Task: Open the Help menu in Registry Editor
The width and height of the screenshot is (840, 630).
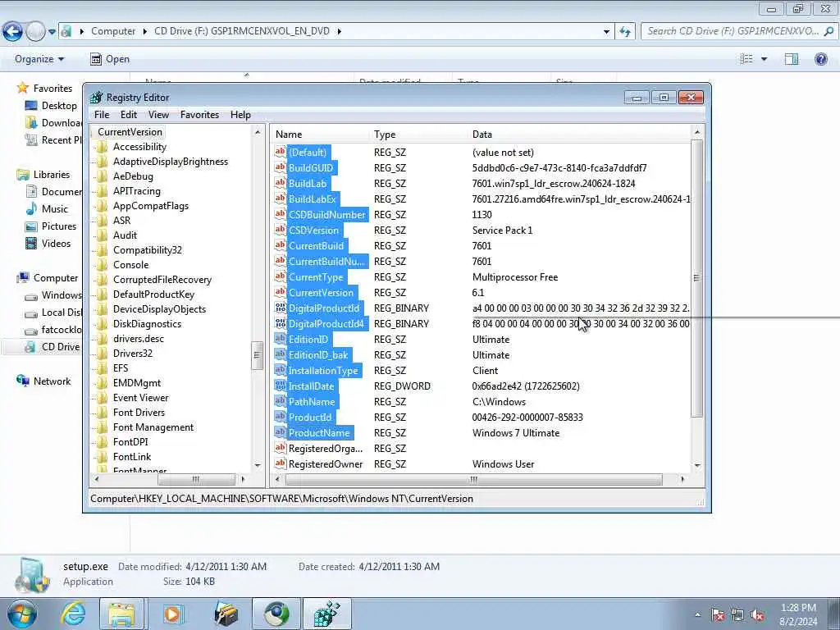Action: [x=240, y=115]
